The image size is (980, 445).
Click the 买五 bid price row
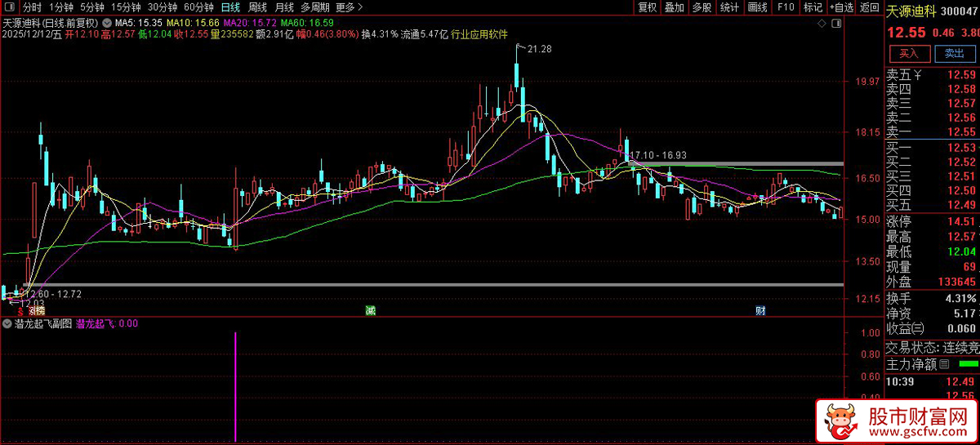click(933, 204)
